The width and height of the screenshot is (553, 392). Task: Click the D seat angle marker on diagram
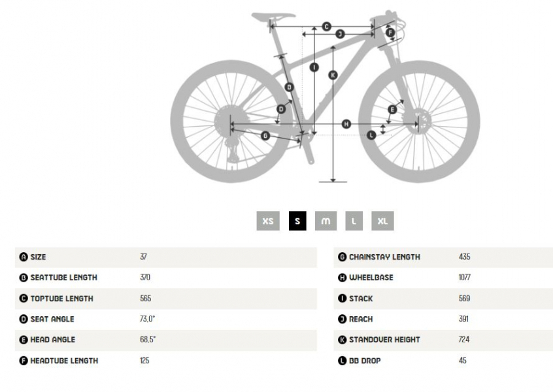pyautogui.click(x=281, y=109)
